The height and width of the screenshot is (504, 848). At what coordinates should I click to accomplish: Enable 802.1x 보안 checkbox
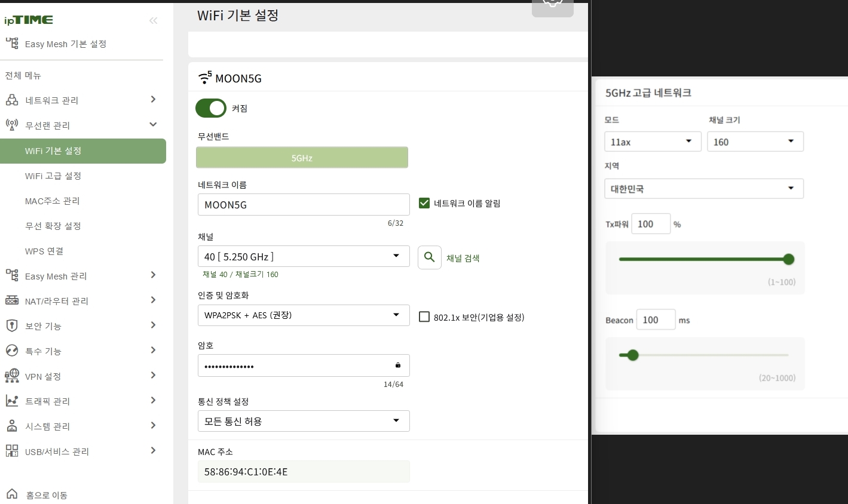coord(424,316)
